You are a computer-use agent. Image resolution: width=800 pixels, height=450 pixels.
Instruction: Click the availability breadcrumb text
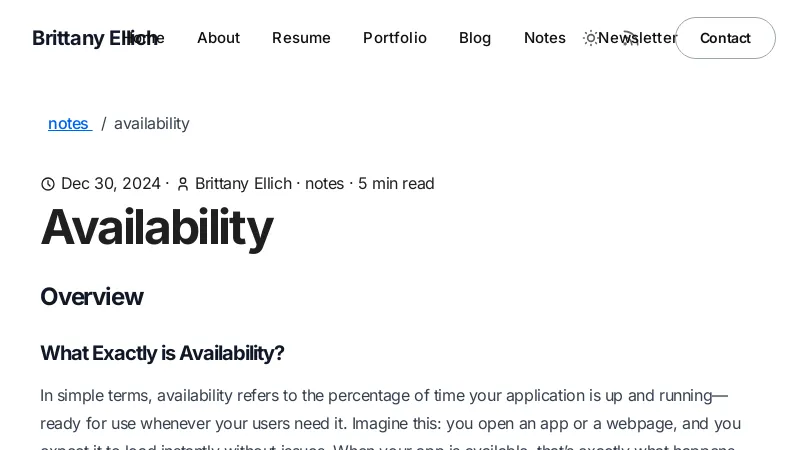151,123
